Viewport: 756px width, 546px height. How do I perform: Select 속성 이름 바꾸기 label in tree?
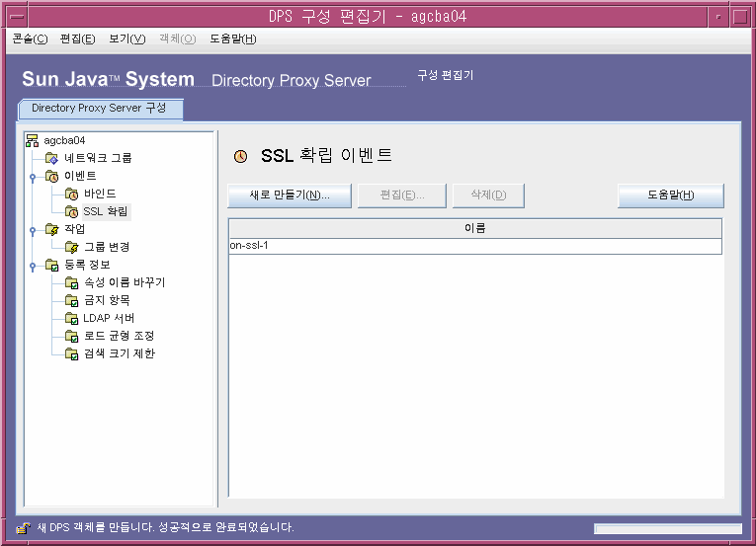(125, 282)
